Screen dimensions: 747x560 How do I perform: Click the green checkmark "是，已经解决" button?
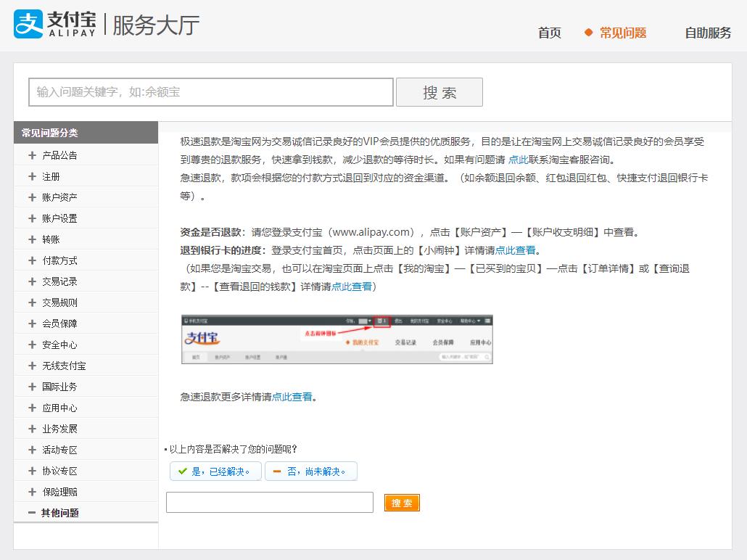pos(215,472)
